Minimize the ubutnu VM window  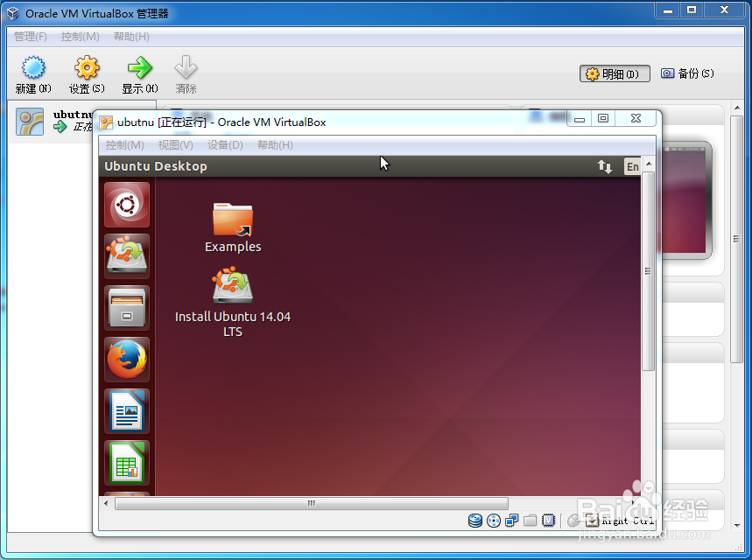[580, 118]
